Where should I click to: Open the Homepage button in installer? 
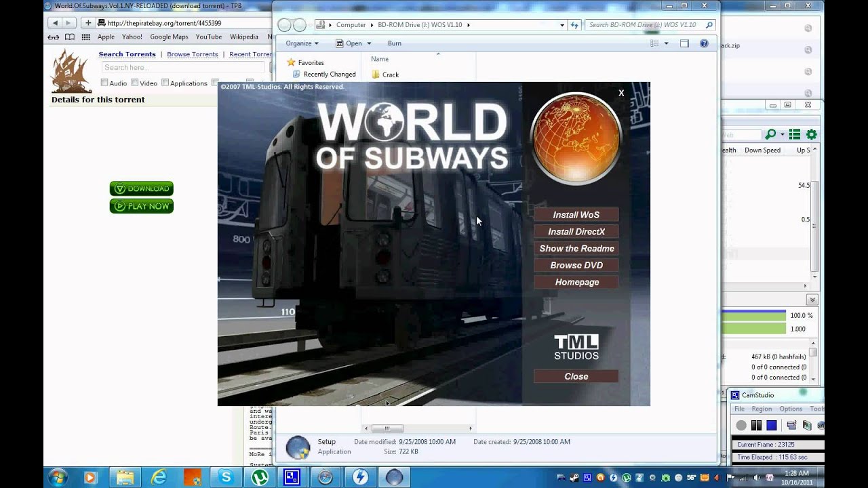pos(576,282)
